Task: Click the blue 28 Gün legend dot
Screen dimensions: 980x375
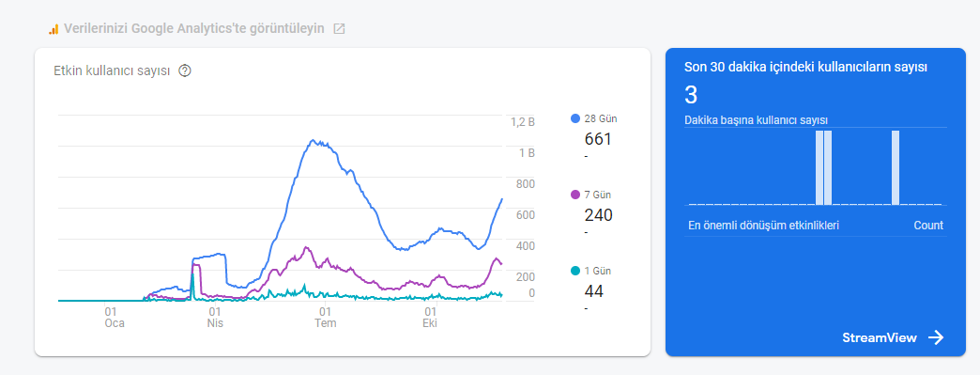Action: click(575, 118)
